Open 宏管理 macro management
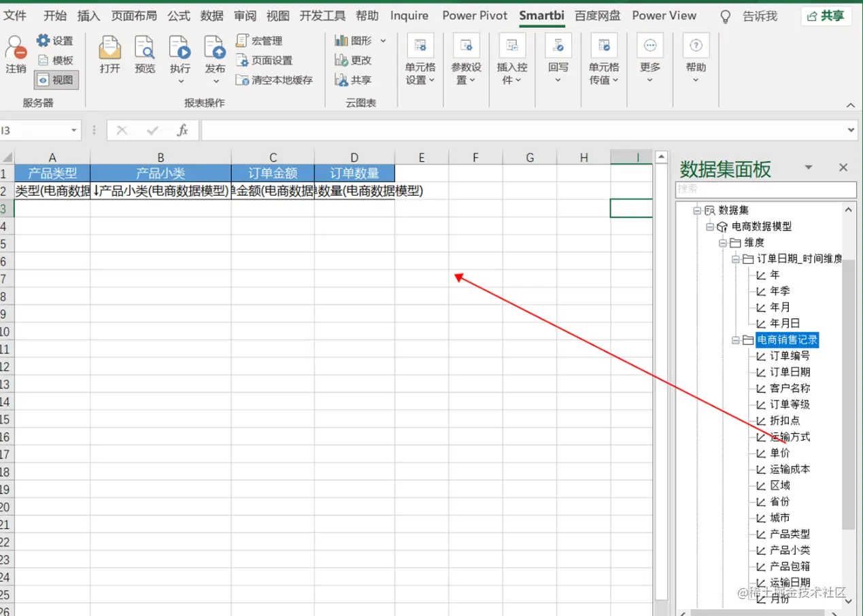 click(259, 41)
